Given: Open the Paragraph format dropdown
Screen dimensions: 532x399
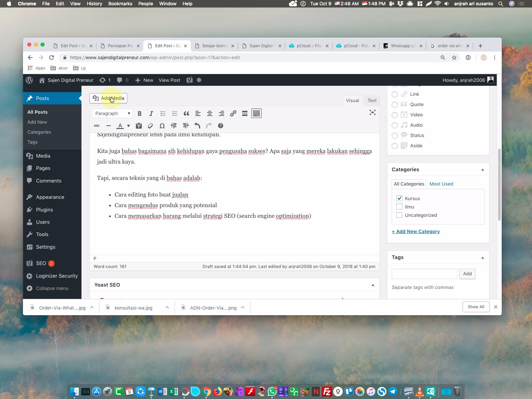Looking at the screenshot, I should [x=112, y=113].
